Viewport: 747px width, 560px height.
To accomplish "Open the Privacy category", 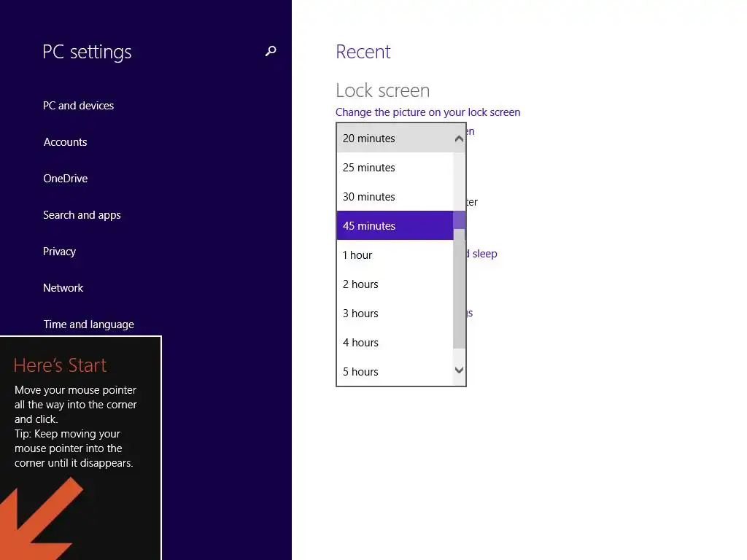I will pyautogui.click(x=59, y=252).
